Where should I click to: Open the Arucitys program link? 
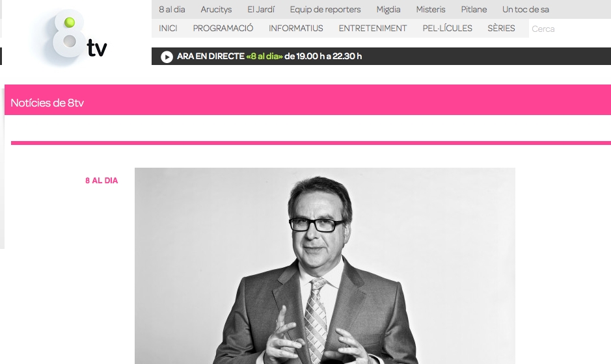coord(216,9)
